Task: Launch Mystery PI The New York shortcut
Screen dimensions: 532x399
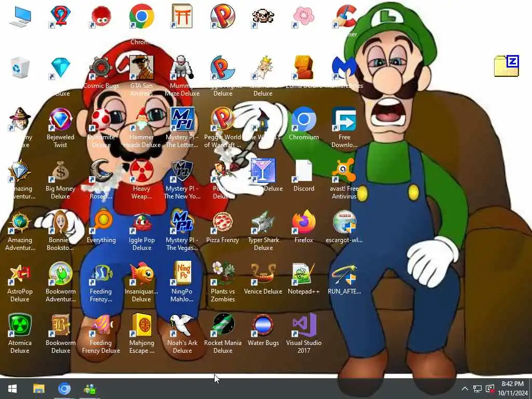Action: coord(182,171)
